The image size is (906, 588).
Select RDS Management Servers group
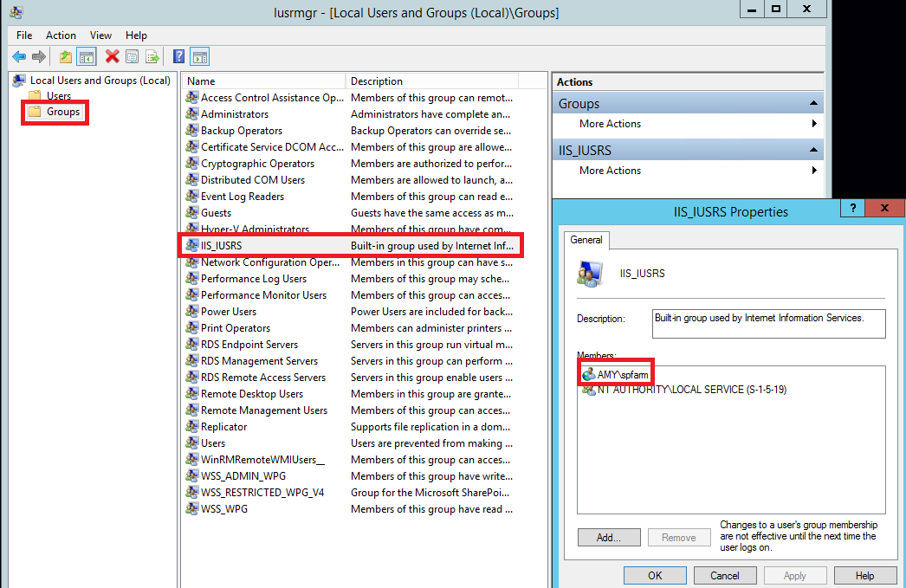(x=351, y=361)
